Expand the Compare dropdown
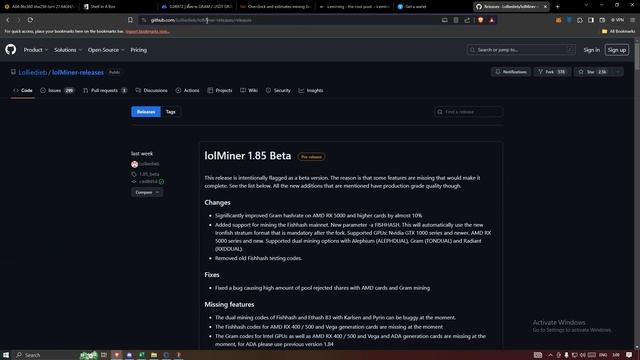This screenshot has height=360, width=640. pos(147,192)
